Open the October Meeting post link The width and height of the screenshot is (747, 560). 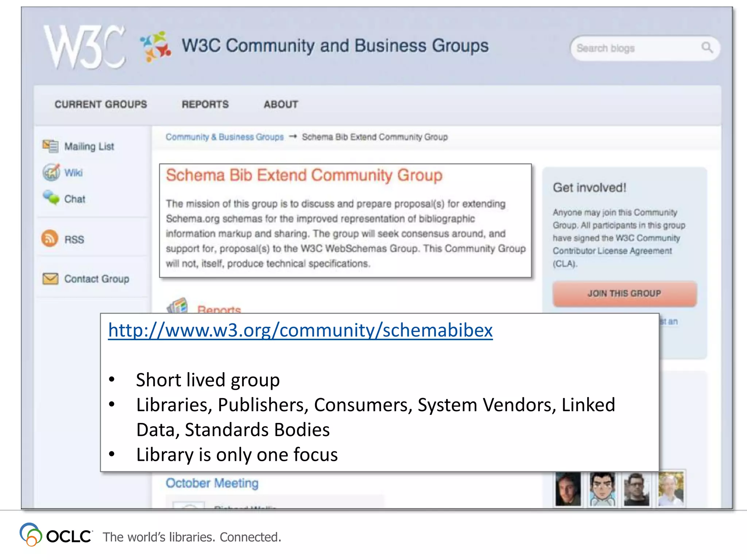point(212,483)
